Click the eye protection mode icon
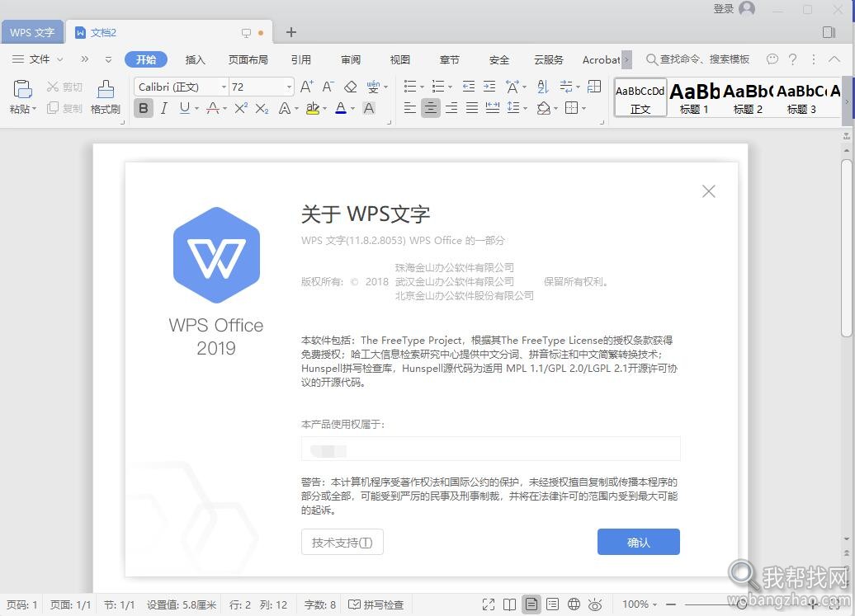 [595, 604]
